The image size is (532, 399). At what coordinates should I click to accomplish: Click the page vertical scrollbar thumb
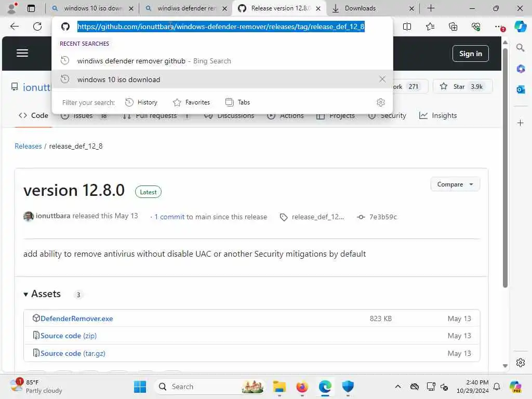tap(505, 168)
